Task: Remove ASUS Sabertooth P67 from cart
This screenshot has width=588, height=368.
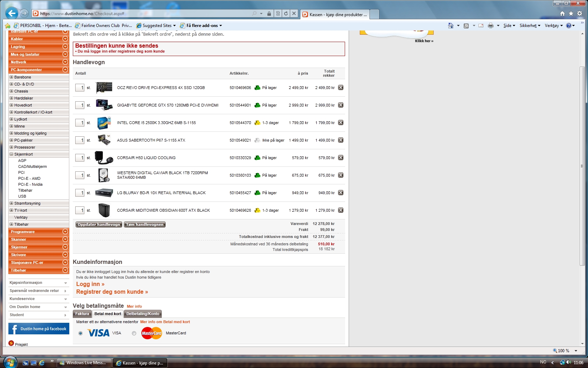Action: pyautogui.click(x=341, y=140)
